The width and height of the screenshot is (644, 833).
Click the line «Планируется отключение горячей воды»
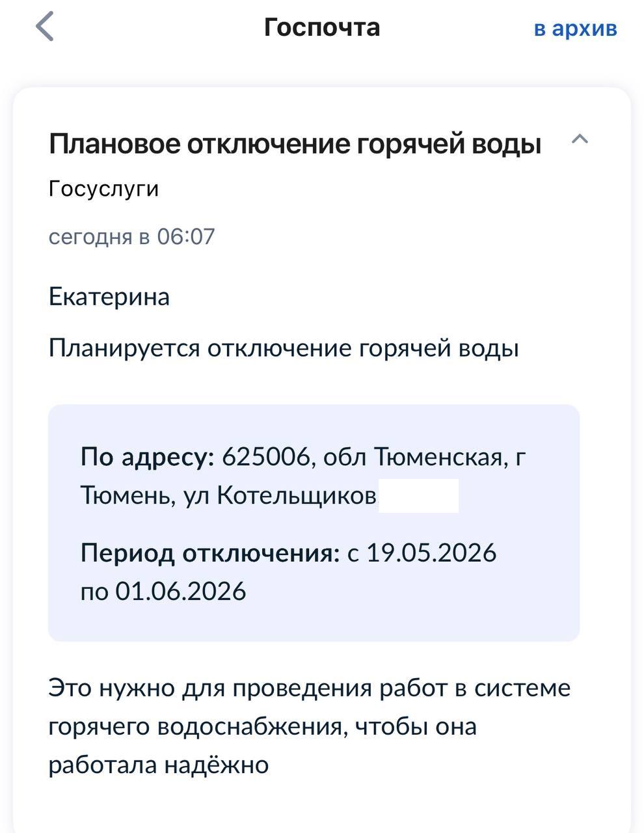[284, 349]
